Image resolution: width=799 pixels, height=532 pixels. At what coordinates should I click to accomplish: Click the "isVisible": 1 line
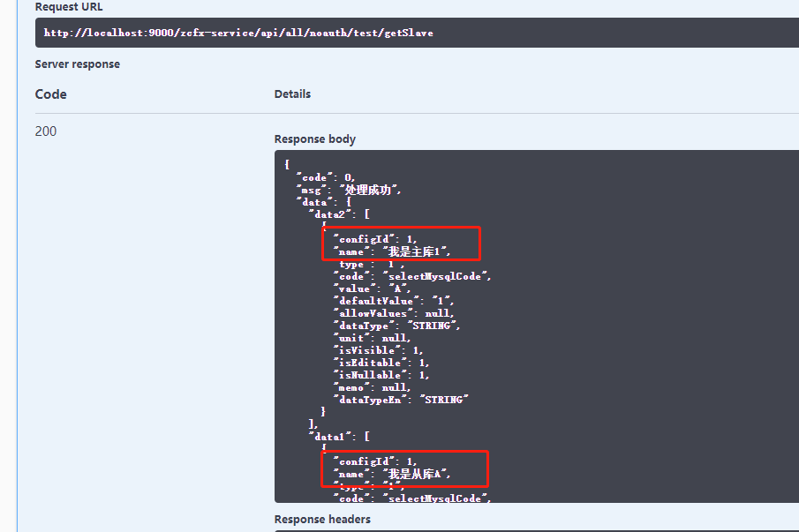(x=379, y=350)
